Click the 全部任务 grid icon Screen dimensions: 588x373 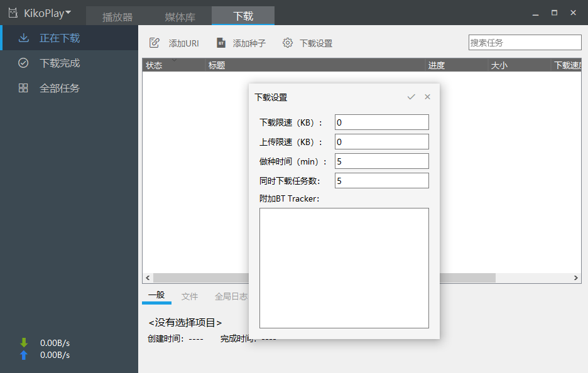pyautogui.click(x=23, y=88)
